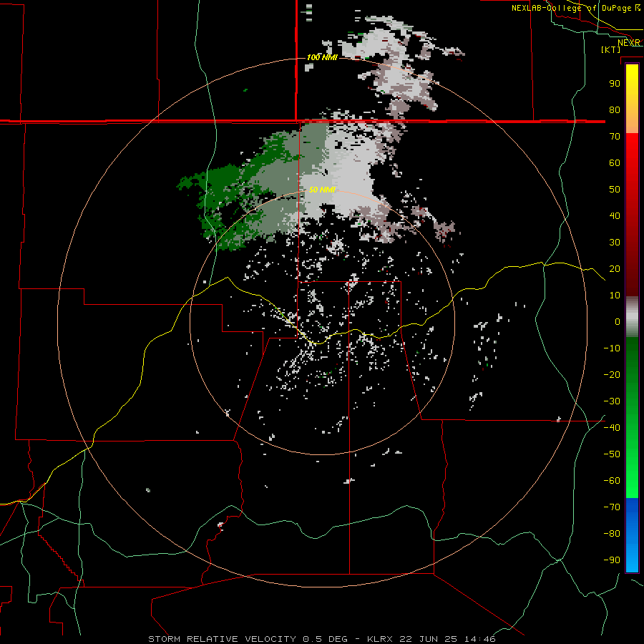Click the KLRX station identifier in the caption
The image size is (644, 644).
[380, 639]
